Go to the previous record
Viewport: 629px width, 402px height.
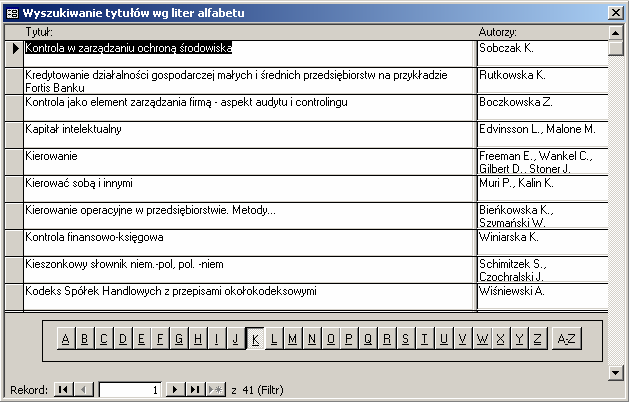point(83,389)
